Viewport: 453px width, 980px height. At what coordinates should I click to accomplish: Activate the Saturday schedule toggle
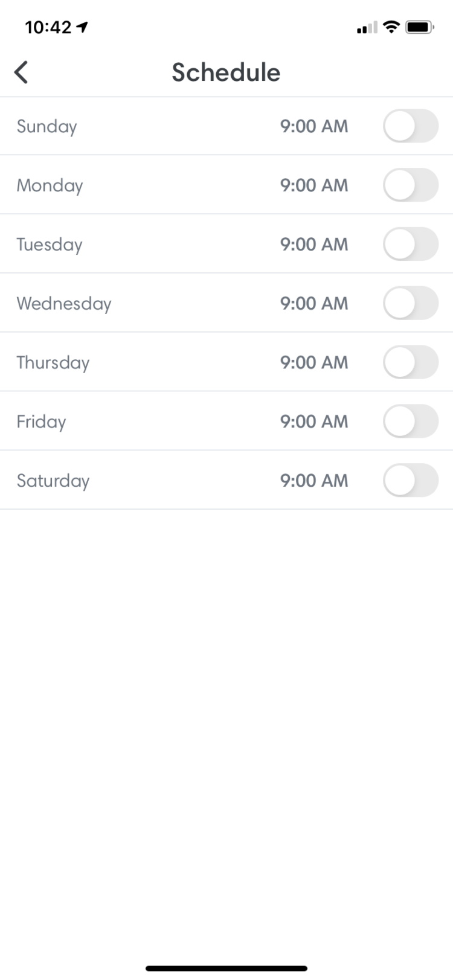[410, 481]
